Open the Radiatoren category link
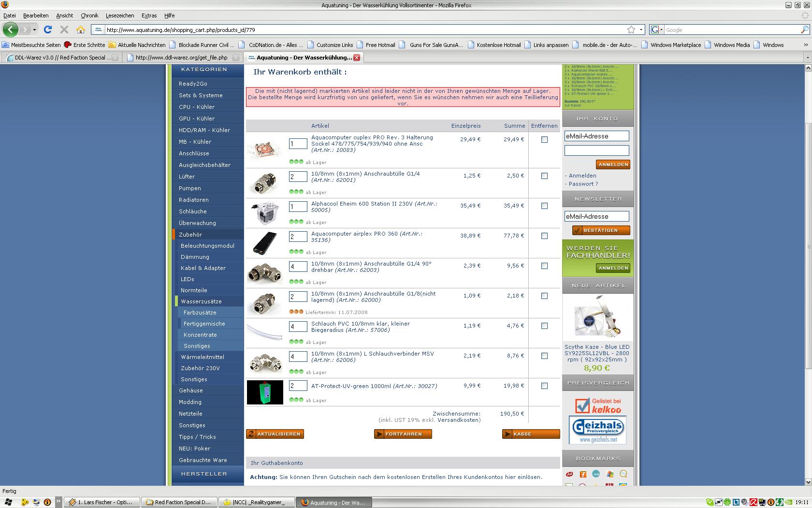 pyautogui.click(x=194, y=200)
